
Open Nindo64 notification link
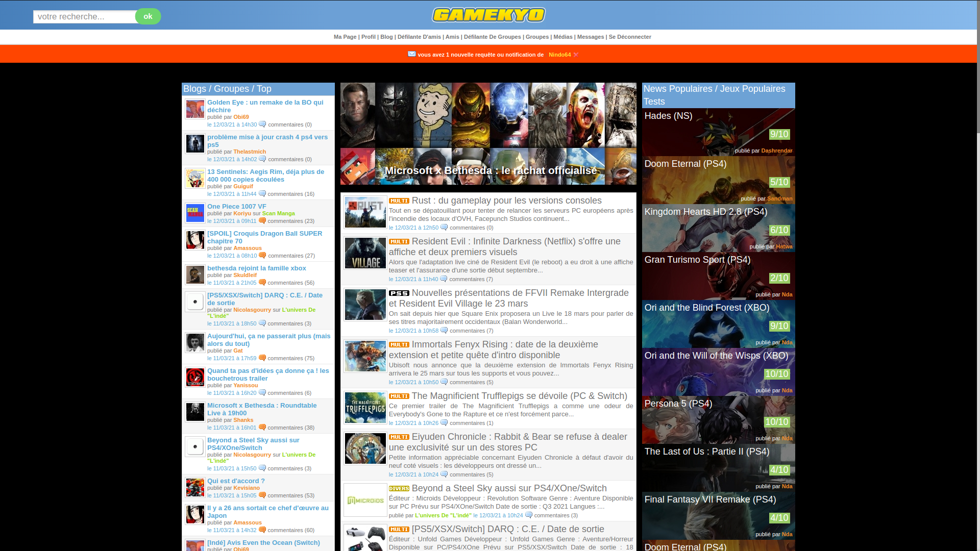[559, 55]
